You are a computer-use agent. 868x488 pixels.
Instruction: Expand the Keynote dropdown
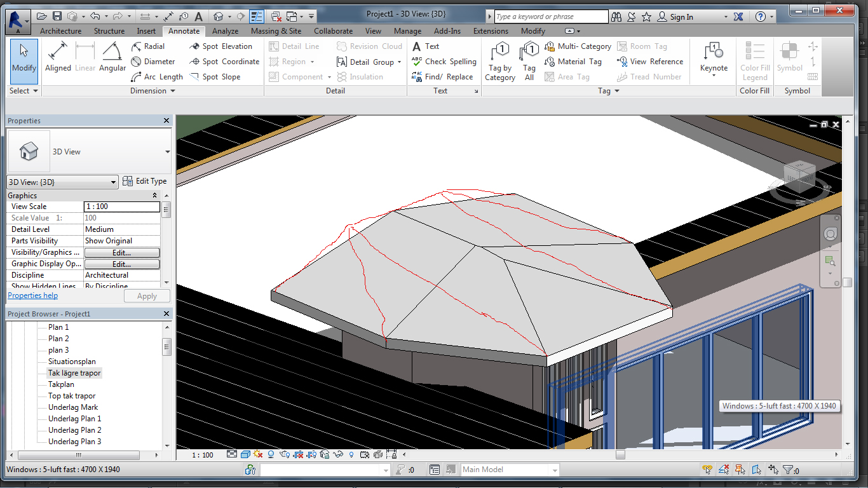[x=714, y=76]
